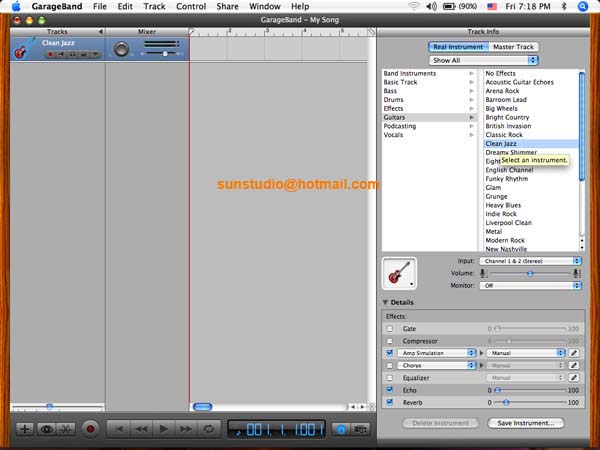
Task: Disable the Reverb effect checkbox
Action: 390,402
